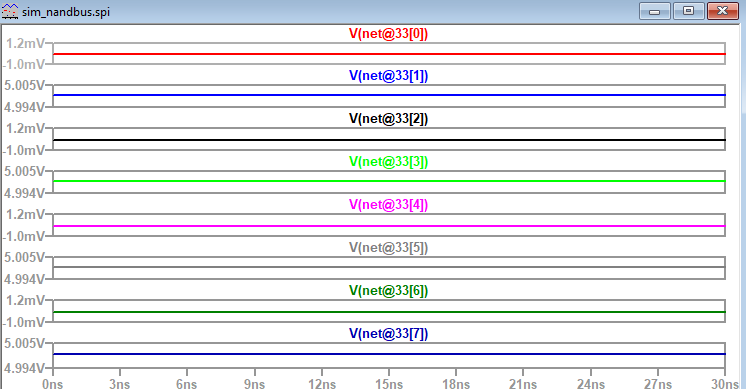The width and height of the screenshot is (746, 389).
Task: Select the V(net@33[1]) trace label
Action: (x=388, y=76)
